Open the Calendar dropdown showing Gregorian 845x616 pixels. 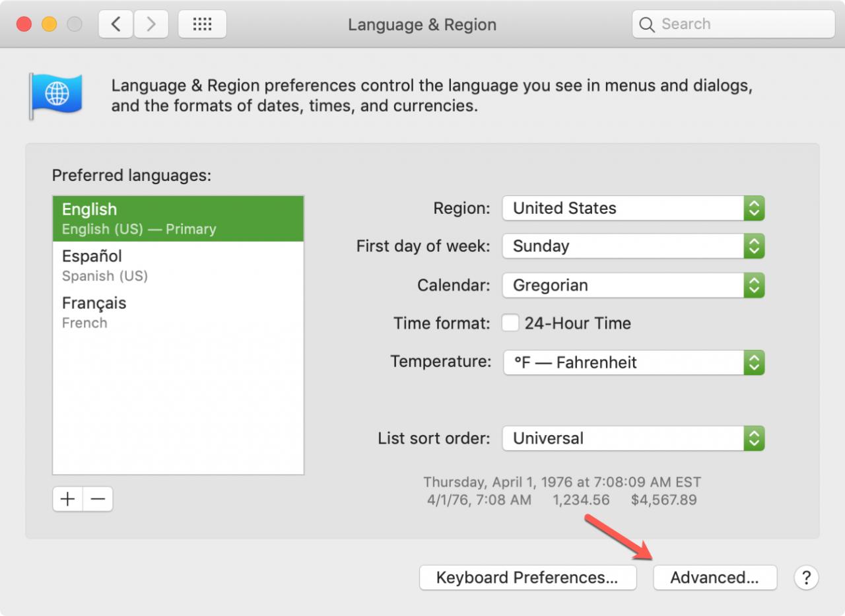[633, 285]
